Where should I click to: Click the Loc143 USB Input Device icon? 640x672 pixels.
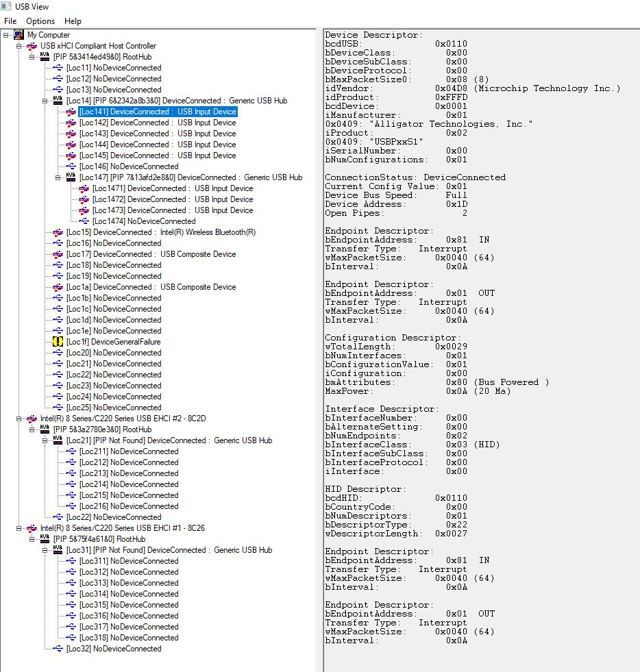71,134
